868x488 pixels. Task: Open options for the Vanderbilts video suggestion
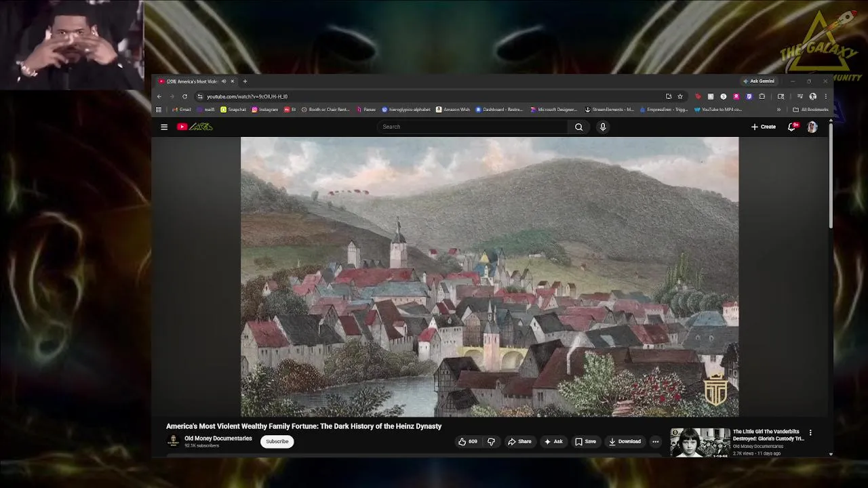tap(810, 432)
